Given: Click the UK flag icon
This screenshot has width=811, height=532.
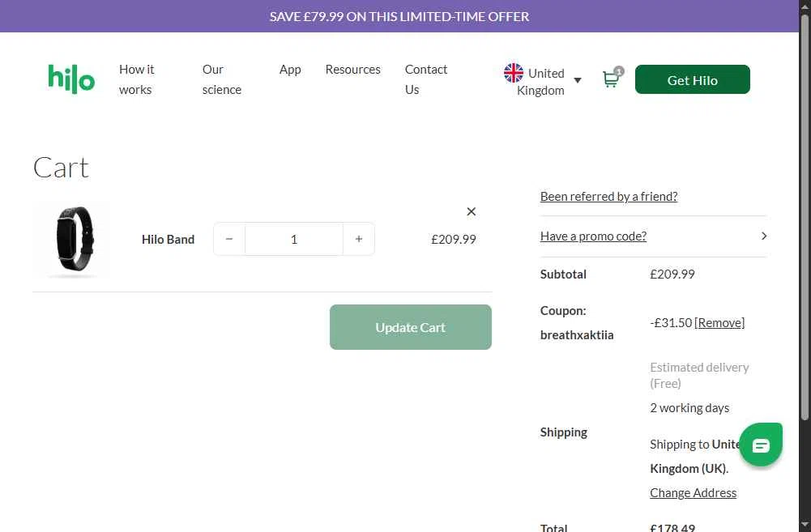Looking at the screenshot, I should (x=514, y=73).
